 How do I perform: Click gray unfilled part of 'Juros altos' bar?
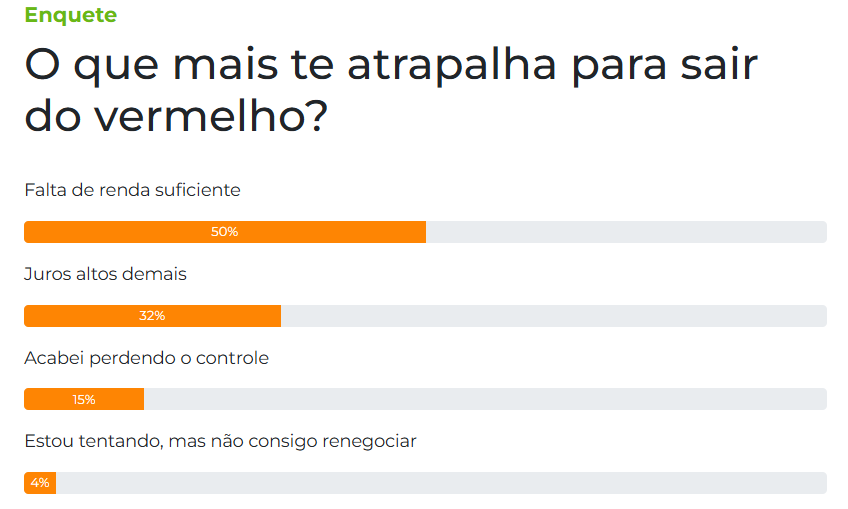pyautogui.click(x=554, y=316)
